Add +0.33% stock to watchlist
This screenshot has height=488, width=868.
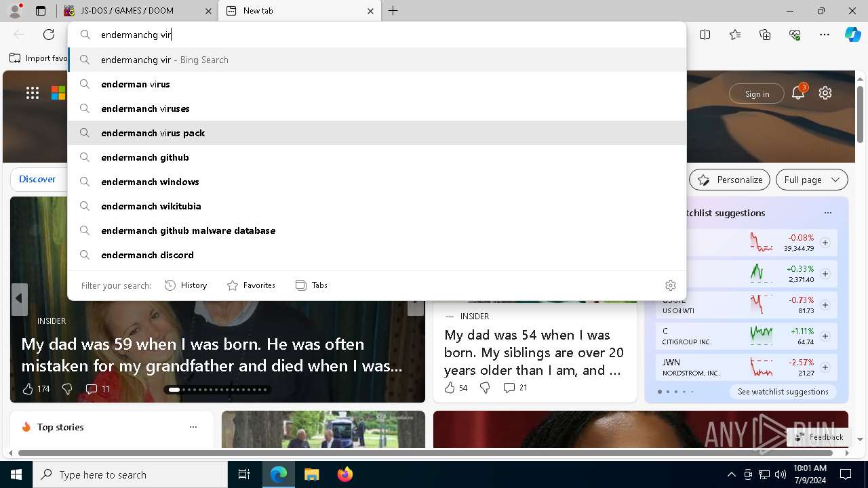(825, 274)
